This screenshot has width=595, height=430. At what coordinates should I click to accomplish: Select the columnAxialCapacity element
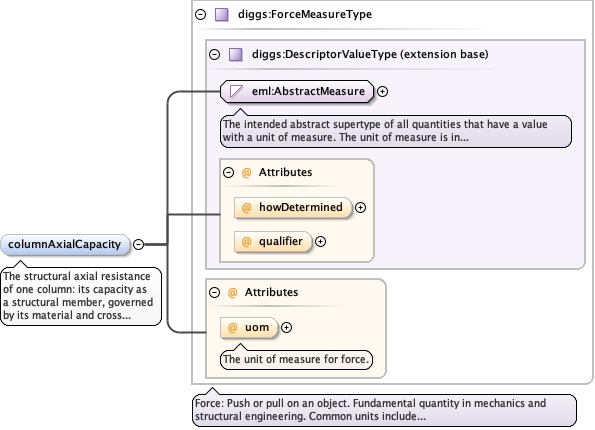click(65, 244)
